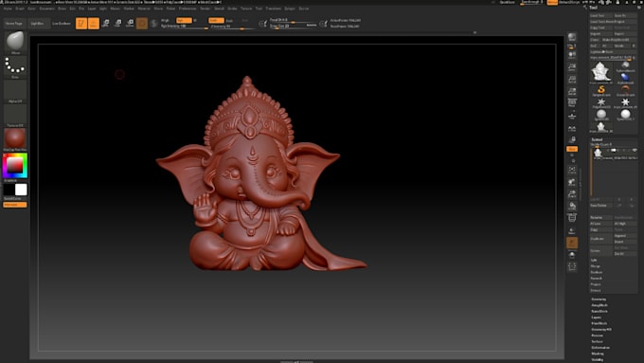Screen dimensions: 644x363
Task: Expand the ArrayMesh subpalette
Action: pyautogui.click(x=599, y=305)
